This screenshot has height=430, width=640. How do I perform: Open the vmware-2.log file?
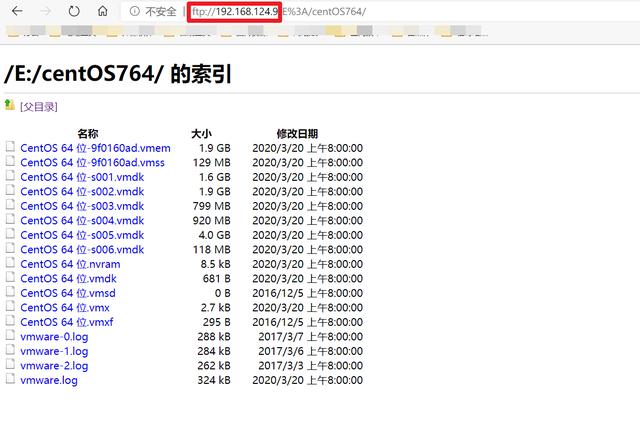[x=54, y=366]
